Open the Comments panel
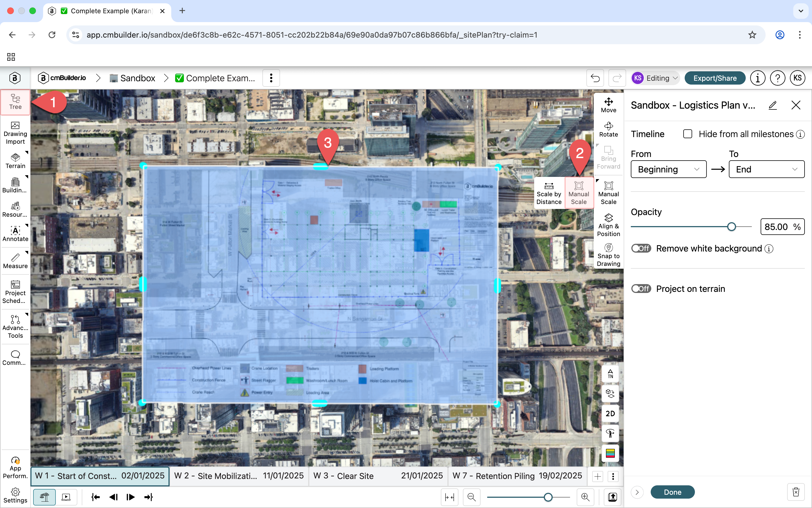The image size is (812, 508). pos(15,357)
